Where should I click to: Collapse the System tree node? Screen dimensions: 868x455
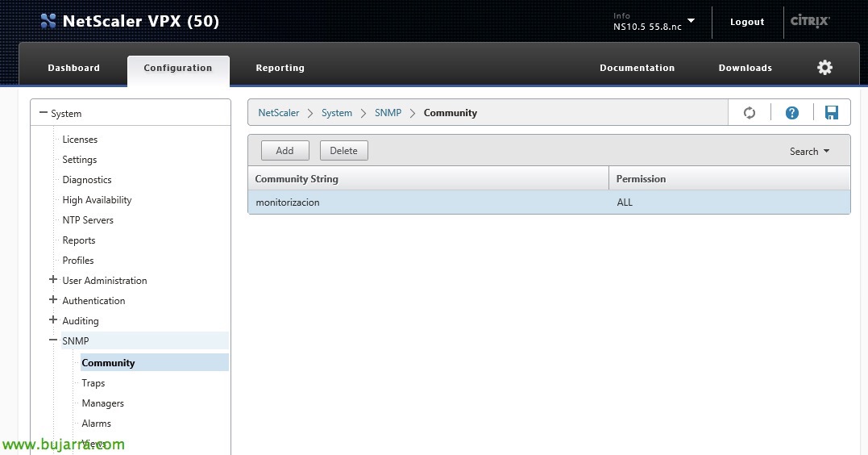pyautogui.click(x=44, y=112)
